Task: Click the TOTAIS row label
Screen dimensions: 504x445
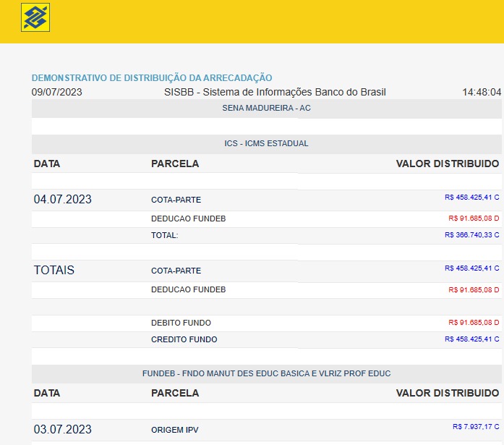Action: 54,270
